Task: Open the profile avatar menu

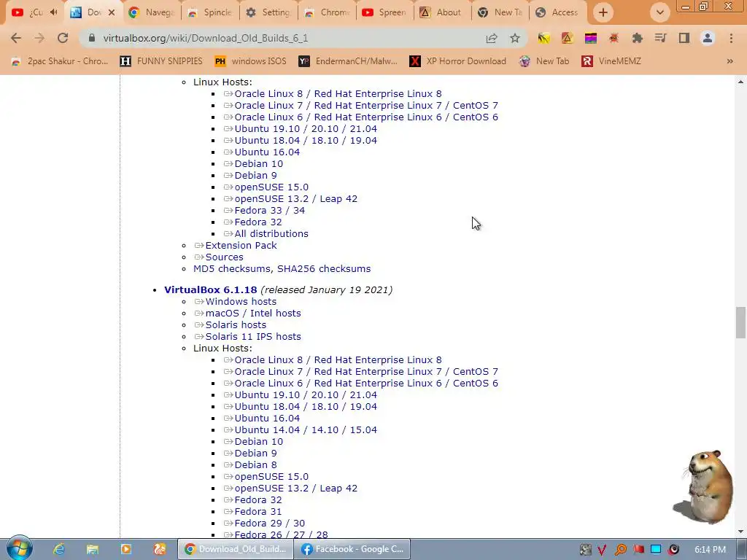Action: [x=708, y=38]
